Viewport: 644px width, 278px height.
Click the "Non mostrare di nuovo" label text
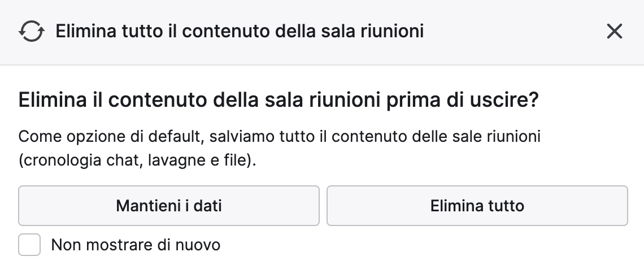pyautogui.click(x=136, y=245)
